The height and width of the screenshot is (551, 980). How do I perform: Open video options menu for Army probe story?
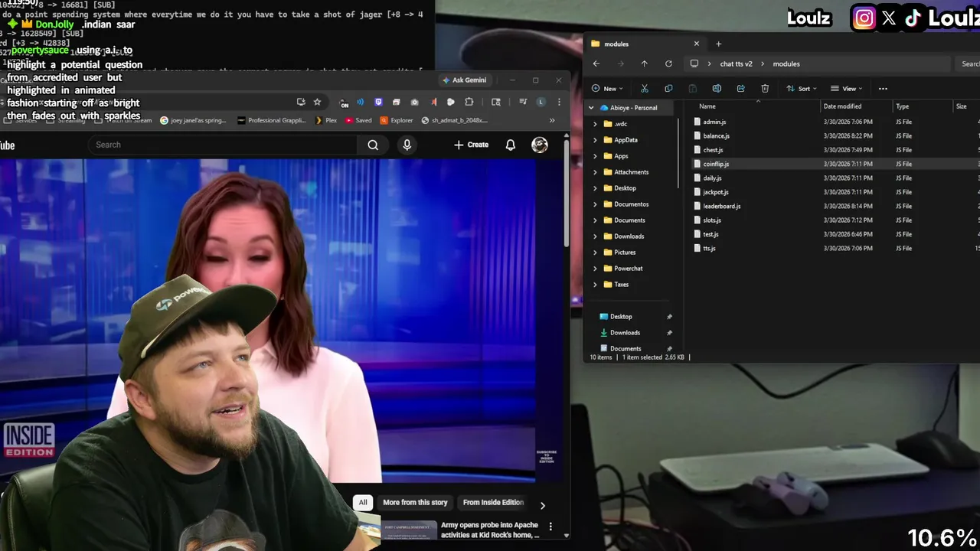(x=550, y=527)
